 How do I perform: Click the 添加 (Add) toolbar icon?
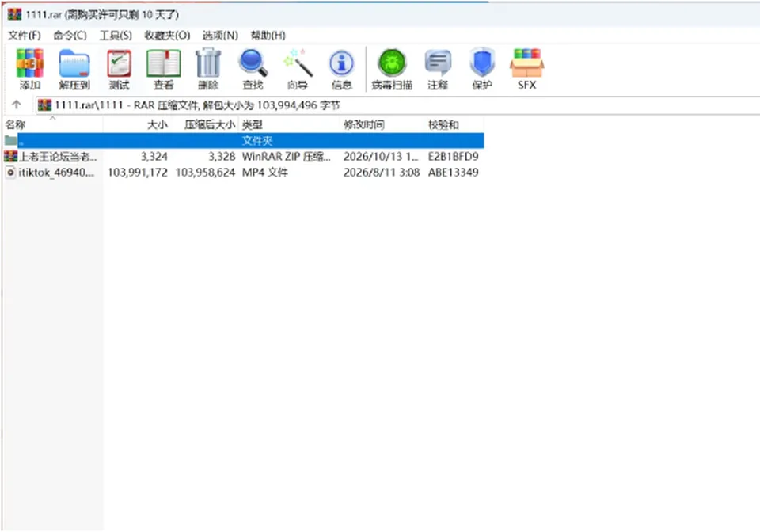[x=30, y=70]
